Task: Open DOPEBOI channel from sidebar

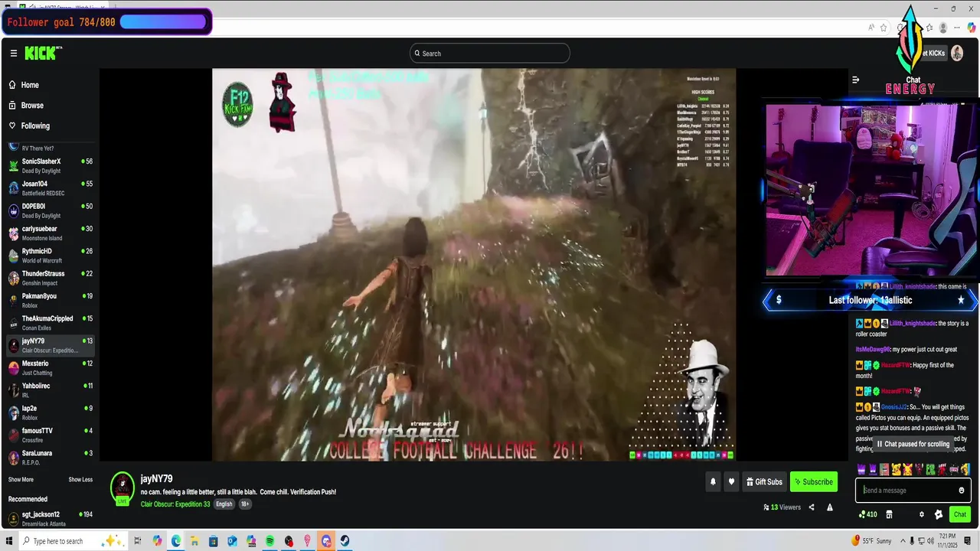Action: pyautogui.click(x=51, y=210)
